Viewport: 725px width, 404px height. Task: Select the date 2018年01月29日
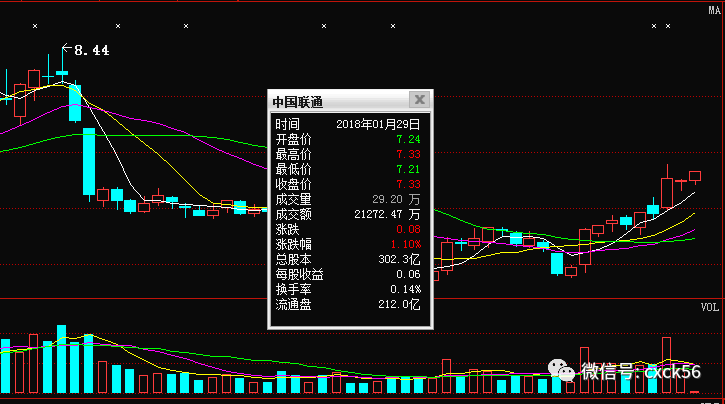[378, 124]
